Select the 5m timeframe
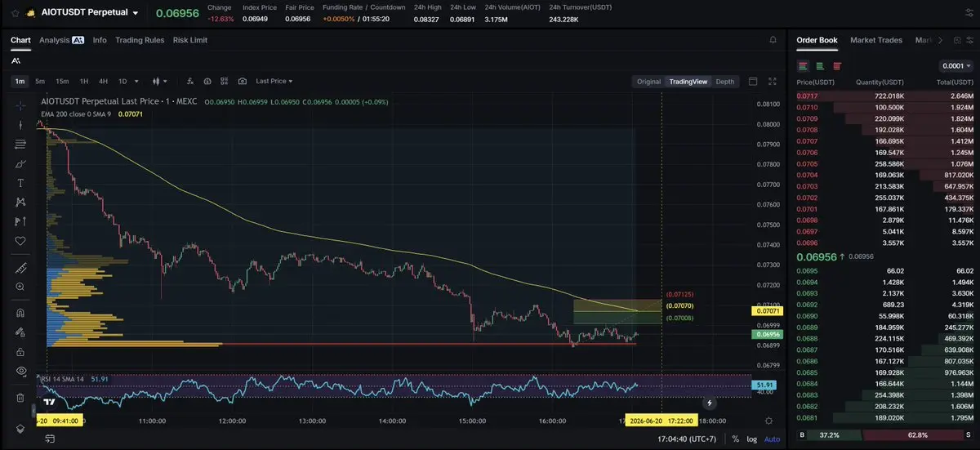Screen dimensions: 980x450 pyautogui.click(x=40, y=82)
